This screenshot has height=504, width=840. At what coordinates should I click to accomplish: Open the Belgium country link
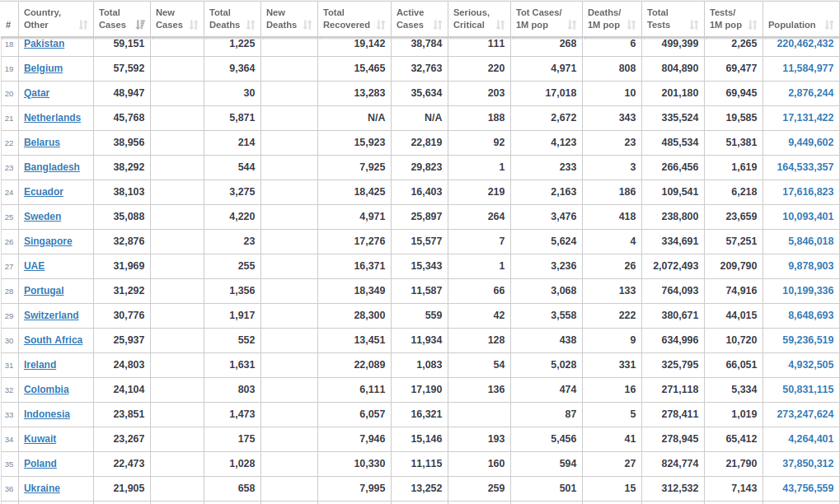point(43,68)
